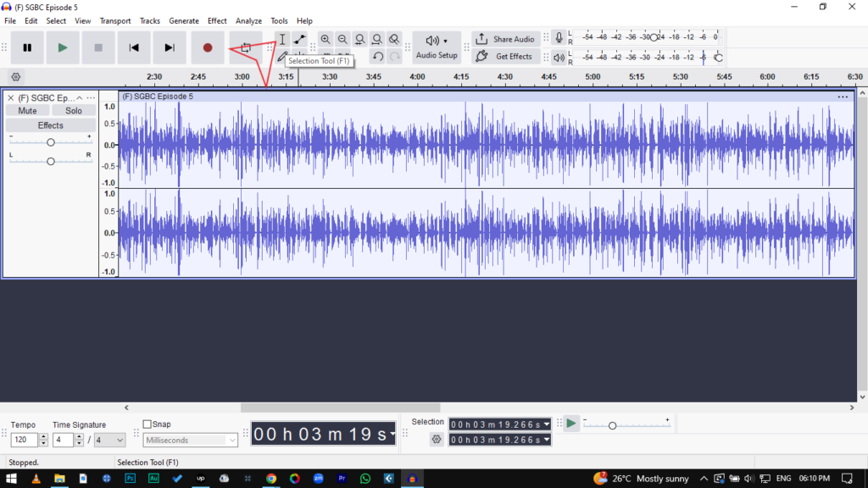Open the Effect menu
This screenshot has width=868, height=488.
[217, 20]
